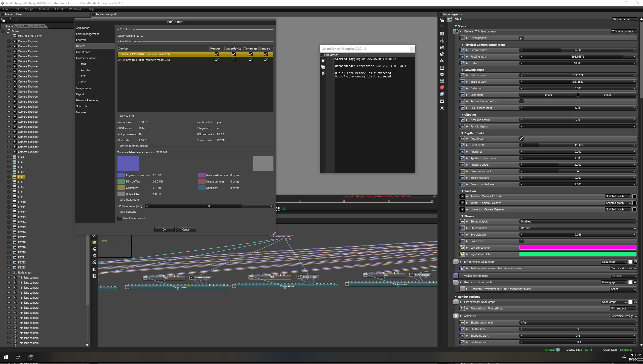643x364 pixels.
Task: Expand the FBX5 item in Scene outliner
Action: (x=9, y=177)
